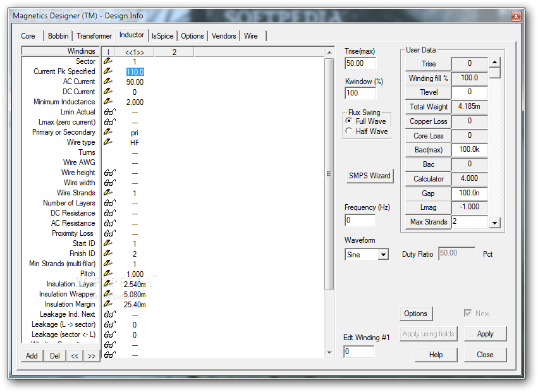The image size is (538, 392).
Task: Open the Waveform Sine dropdown
Action: click(x=384, y=255)
